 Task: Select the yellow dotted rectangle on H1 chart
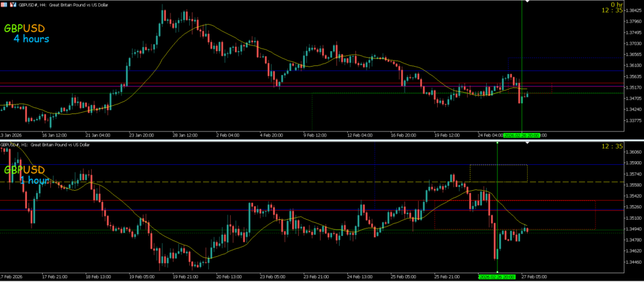(x=498, y=165)
